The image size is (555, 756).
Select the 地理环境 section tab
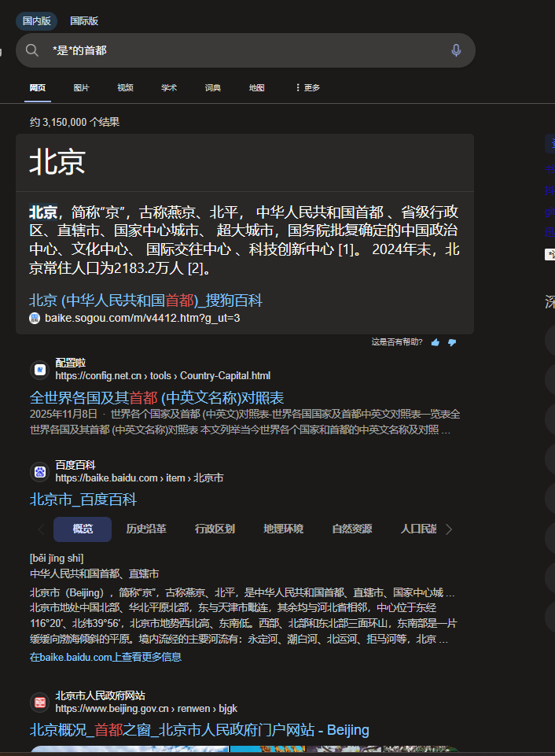point(283,529)
